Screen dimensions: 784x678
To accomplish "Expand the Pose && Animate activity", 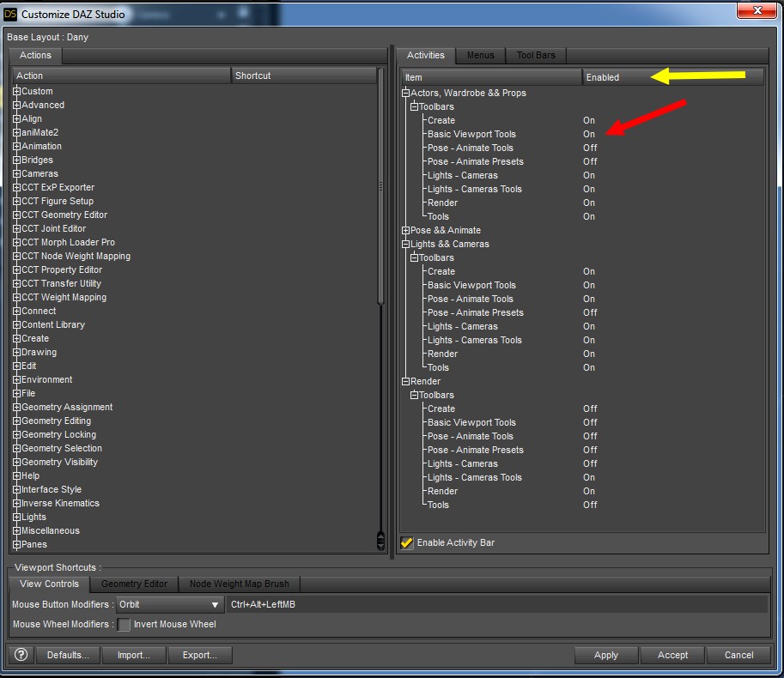I will (405, 230).
